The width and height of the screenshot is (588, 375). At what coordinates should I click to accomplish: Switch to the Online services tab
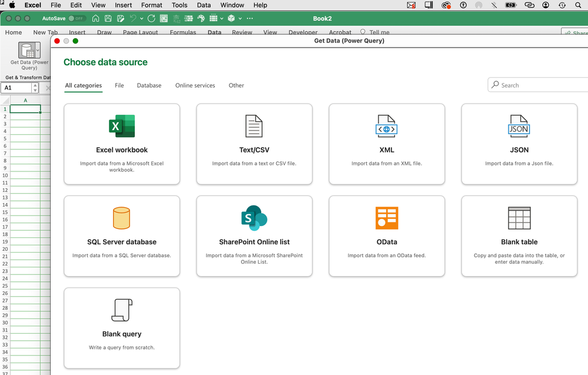coord(195,85)
